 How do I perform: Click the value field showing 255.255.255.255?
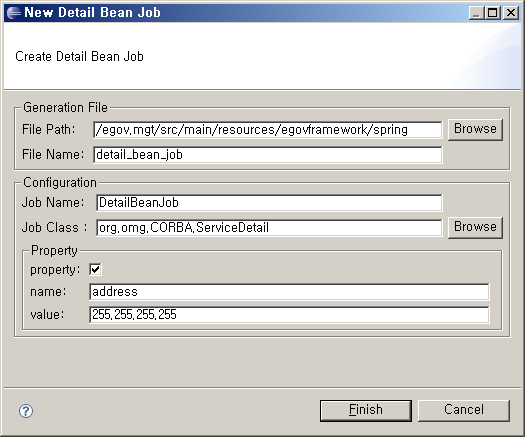[x=289, y=315]
